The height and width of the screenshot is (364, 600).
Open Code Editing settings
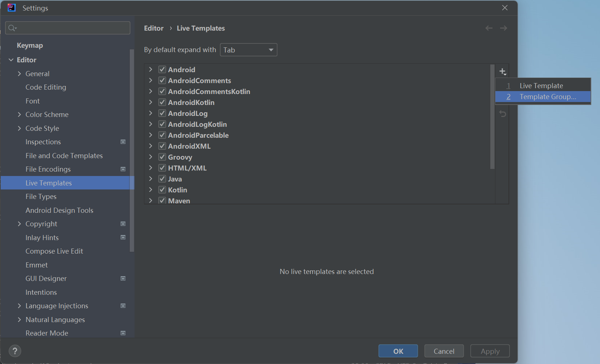46,87
